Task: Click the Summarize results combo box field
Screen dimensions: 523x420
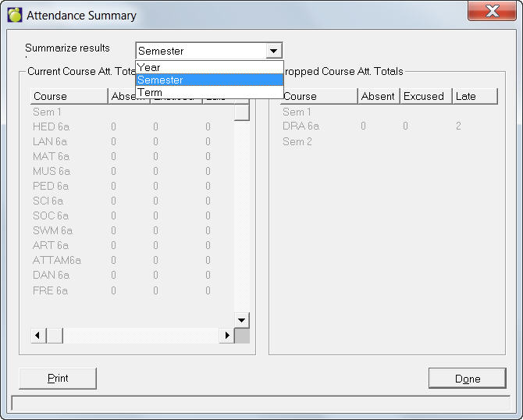Action: (201, 51)
